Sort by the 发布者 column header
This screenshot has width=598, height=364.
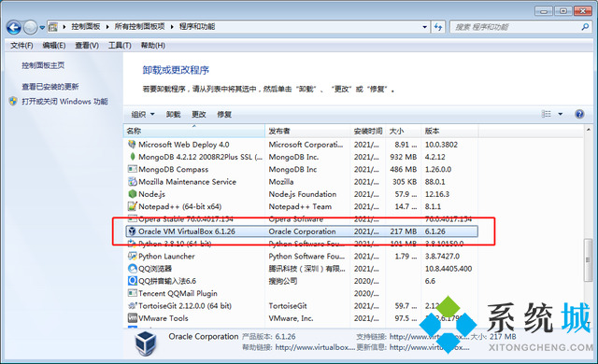coord(307,131)
